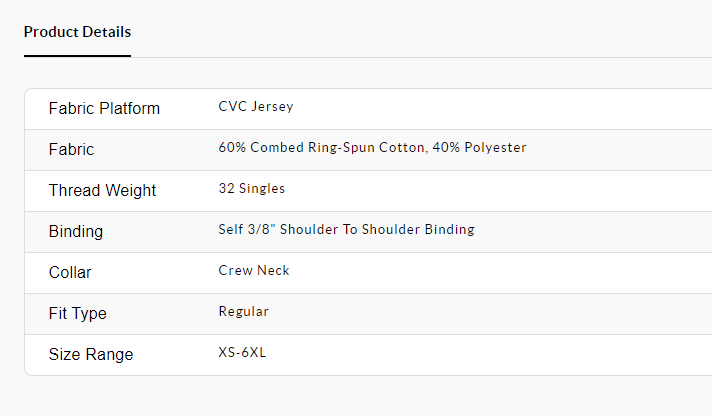712x416 pixels.
Task: Select the 32 Singles value
Action: [x=251, y=189]
